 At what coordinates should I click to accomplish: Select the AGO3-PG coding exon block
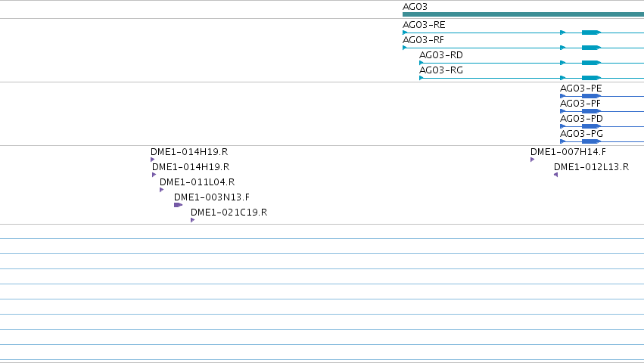[591, 141]
